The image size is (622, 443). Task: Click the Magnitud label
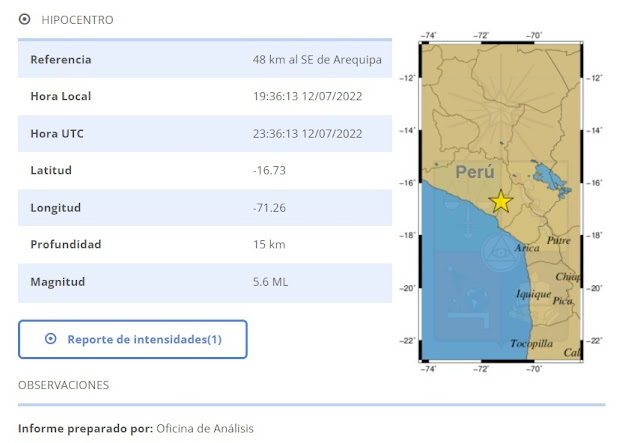[x=58, y=282]
